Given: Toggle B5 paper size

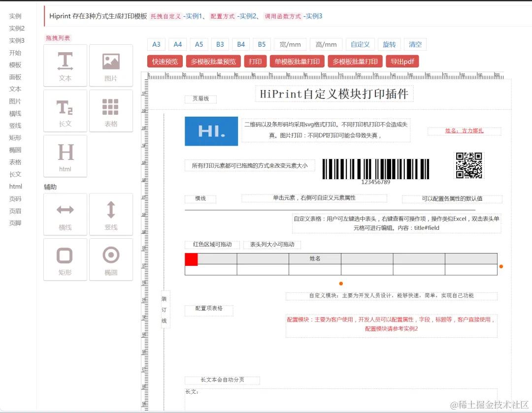Looking at the screenshot, I should [x=262, y=44].
